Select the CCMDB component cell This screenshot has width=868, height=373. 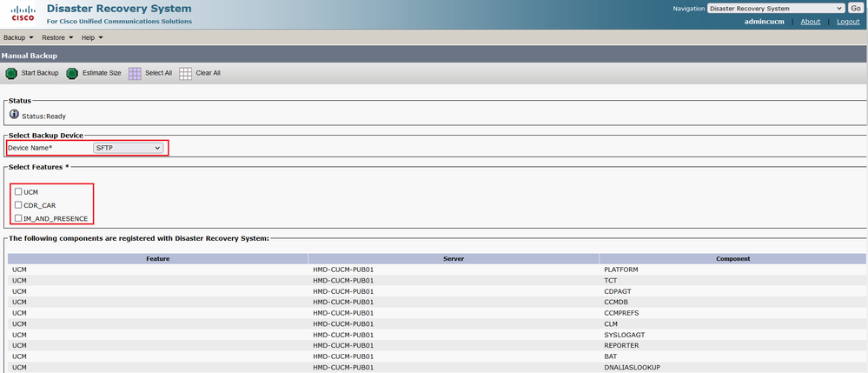615,302
